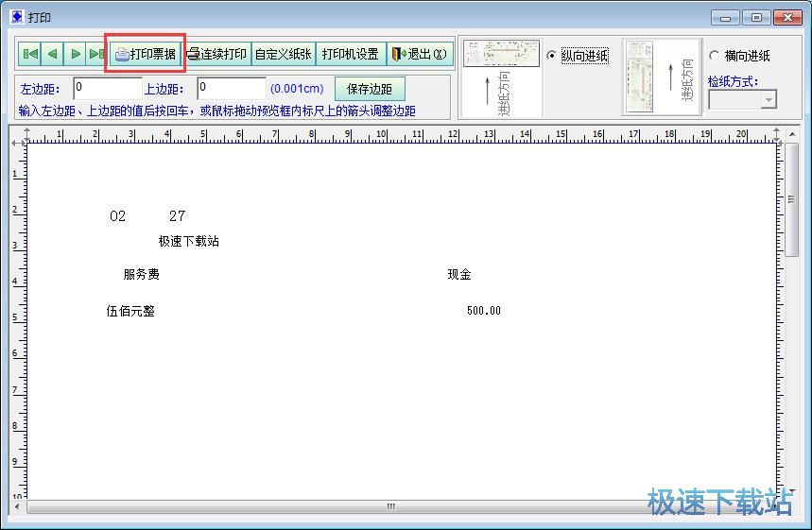Click the landscape feed direction thumbnail

pyautogui.click(x=662, y=77)
